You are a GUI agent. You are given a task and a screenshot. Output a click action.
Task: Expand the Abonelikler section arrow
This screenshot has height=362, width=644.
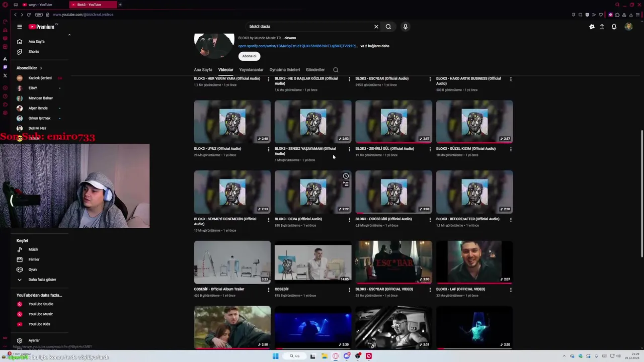41,68
